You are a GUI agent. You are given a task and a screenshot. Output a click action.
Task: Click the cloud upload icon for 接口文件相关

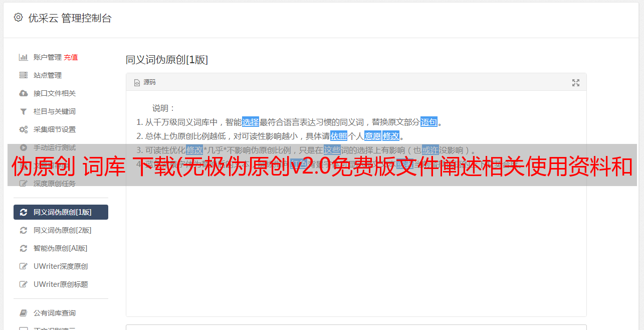coord(23,93)
